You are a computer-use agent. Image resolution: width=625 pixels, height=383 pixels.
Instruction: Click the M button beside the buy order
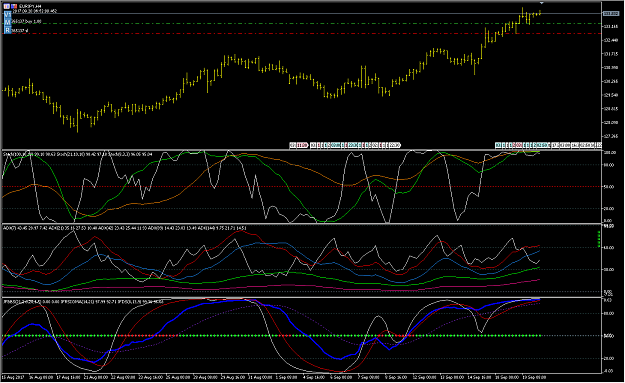click(x=7, y=22)
